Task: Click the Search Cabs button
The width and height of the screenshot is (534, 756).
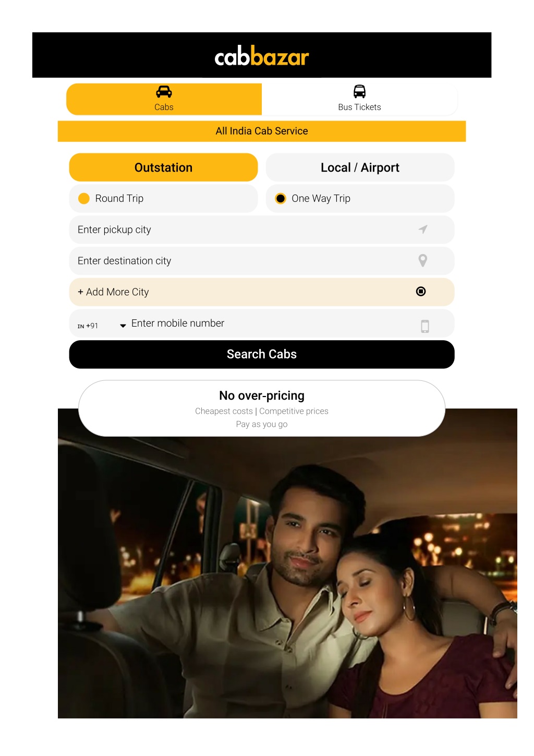Action: tap(262, 354)
